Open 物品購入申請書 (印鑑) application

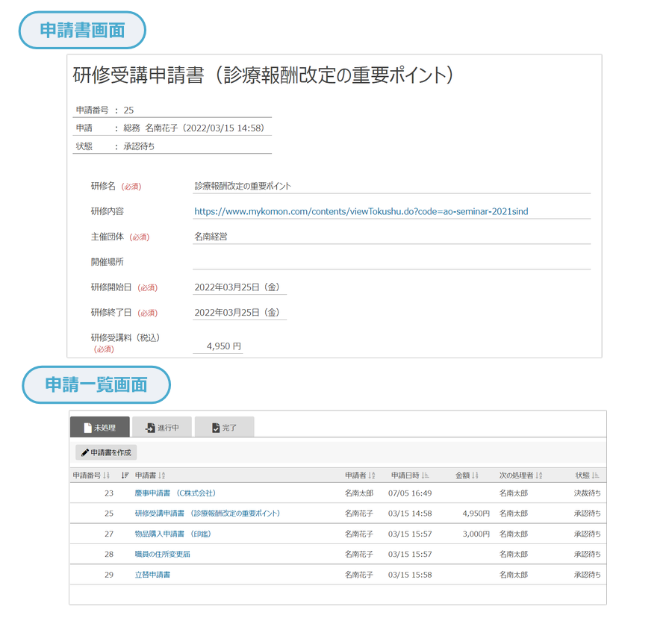(x=174, y=534)
